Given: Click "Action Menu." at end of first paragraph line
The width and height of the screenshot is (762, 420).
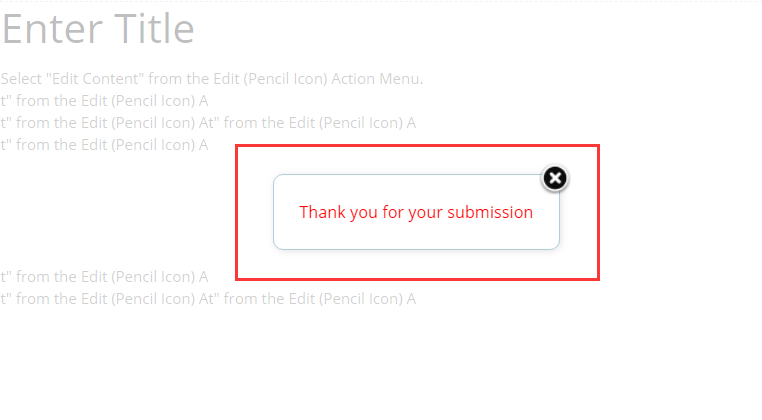Looking at the screenshot, I should [x=377, y=79].
